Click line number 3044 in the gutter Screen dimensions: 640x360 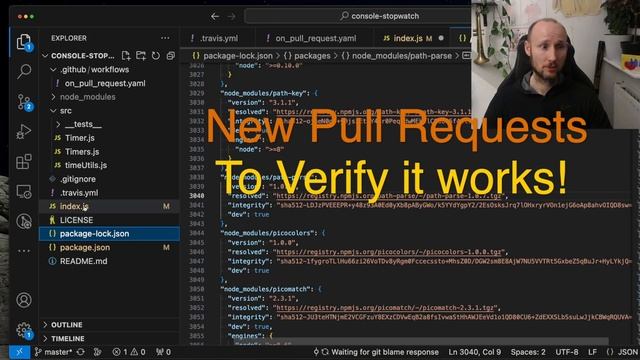pyautogui.click(x=196, y=233)
